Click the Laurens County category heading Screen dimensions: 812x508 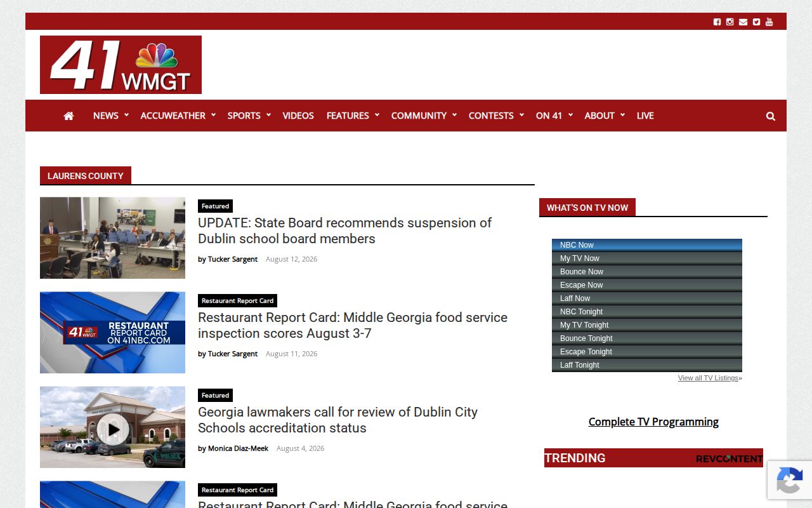(x=86, y=176)
